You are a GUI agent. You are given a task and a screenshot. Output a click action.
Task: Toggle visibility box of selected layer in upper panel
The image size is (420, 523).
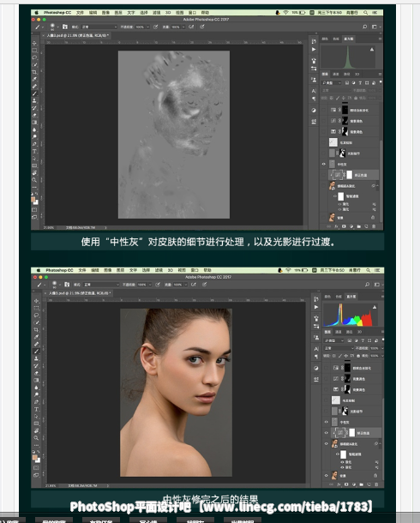324,175
